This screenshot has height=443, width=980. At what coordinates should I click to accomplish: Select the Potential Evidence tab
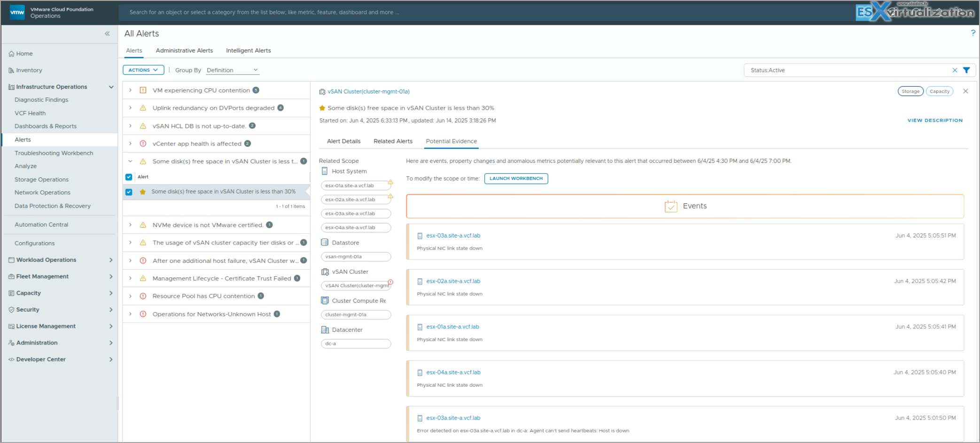click(x=451, y=141)
